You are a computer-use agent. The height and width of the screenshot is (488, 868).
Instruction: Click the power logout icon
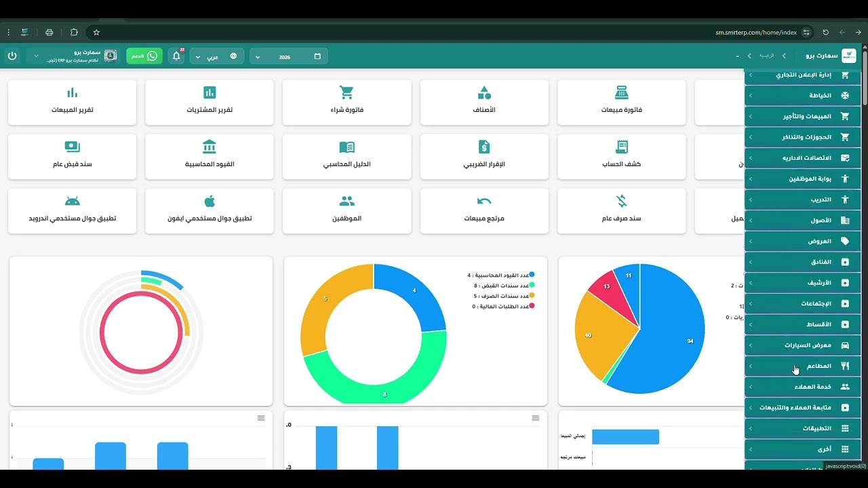point(12,56)
